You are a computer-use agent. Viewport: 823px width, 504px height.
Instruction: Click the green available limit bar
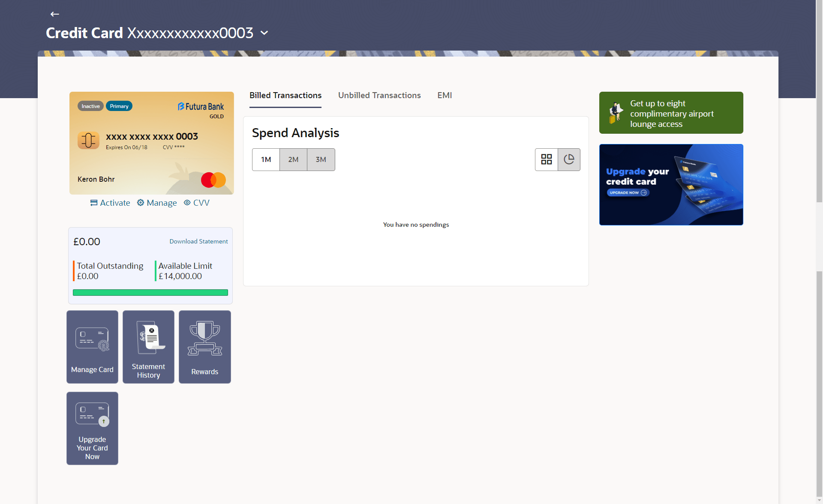[150, 293]
